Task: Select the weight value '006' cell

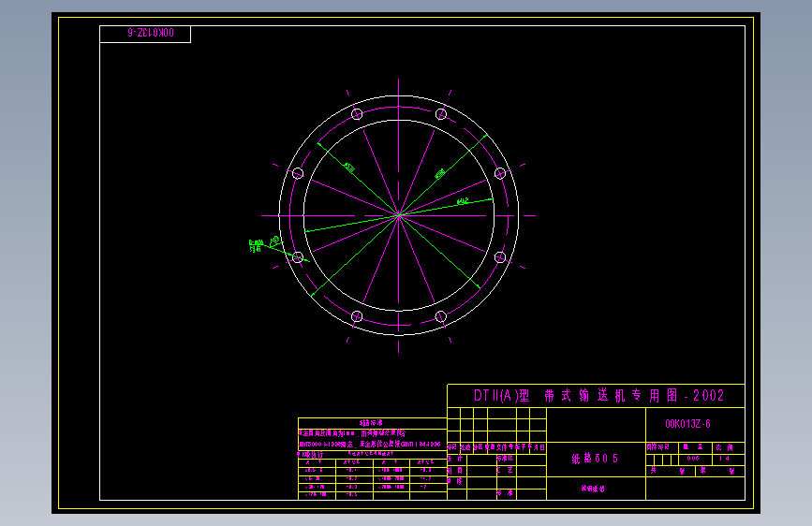Action: (x=694, y=459)
